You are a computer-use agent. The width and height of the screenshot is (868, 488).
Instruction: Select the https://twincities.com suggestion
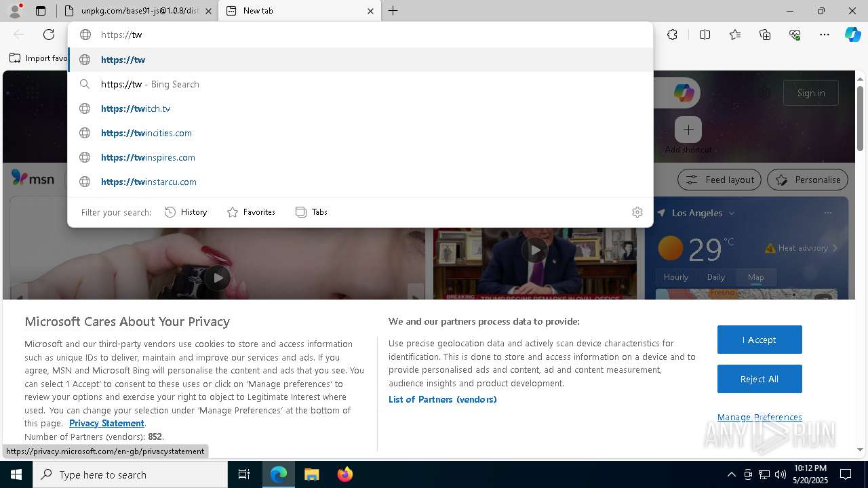click(359, 133)
